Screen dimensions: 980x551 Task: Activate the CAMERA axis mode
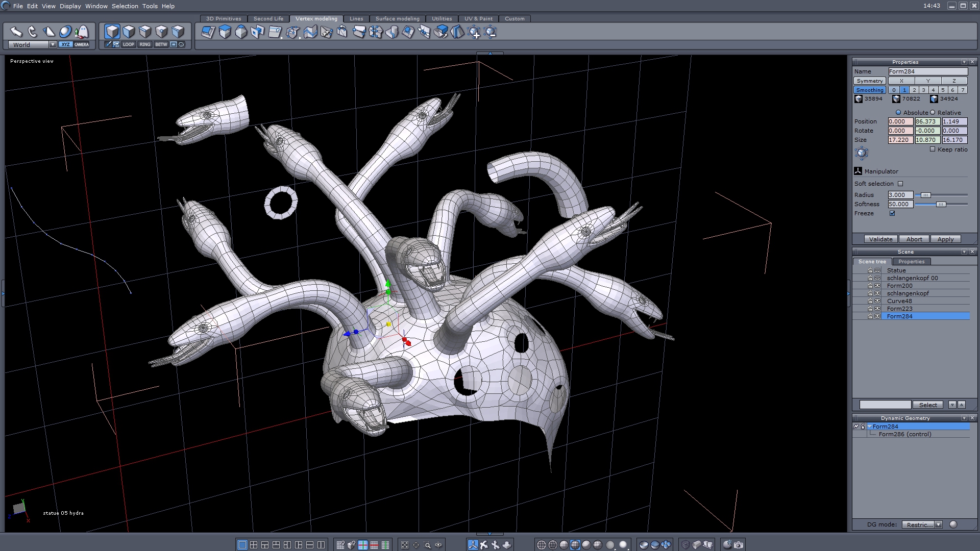click(81, 44)
